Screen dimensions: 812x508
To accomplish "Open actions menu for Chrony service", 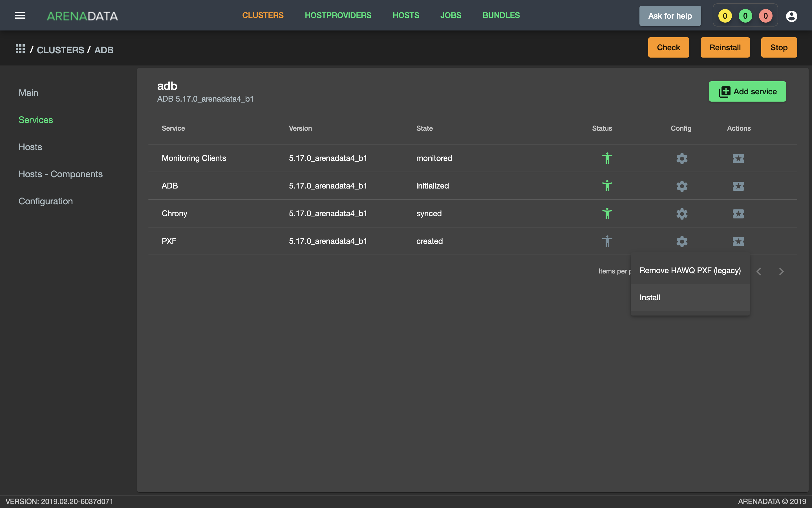I will click(738, 214).
